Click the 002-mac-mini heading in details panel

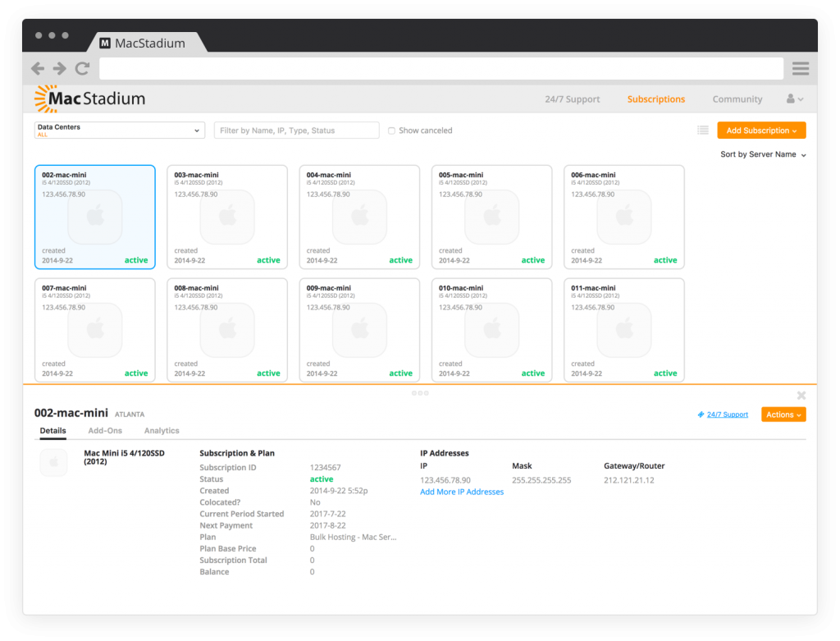click(71, 413)
